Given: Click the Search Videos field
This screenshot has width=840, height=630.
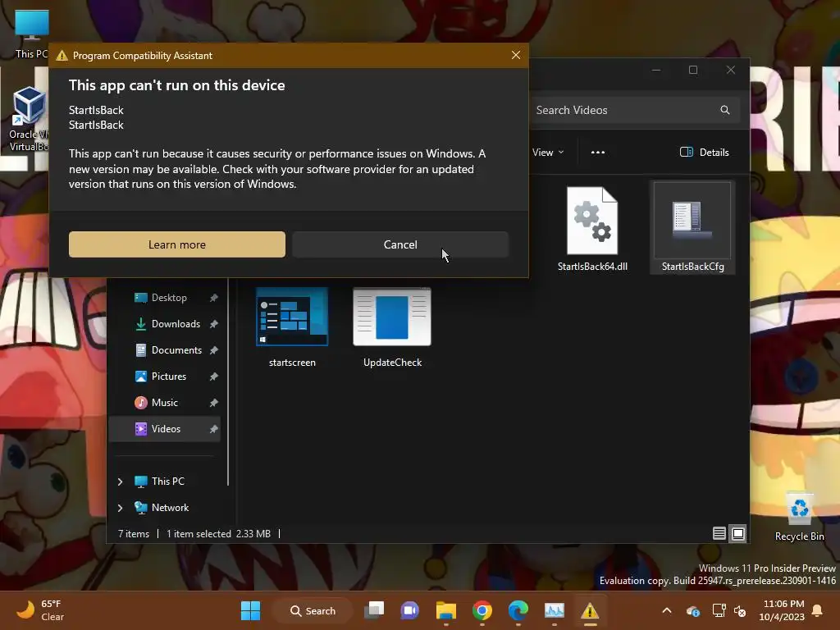Looking at the screenshot, I should (634, 110).
